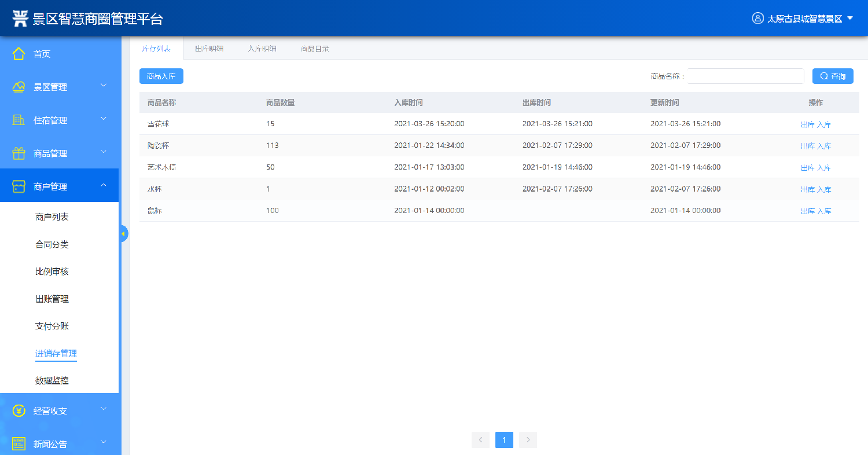Open 数据监控 in the sidebar submenu
Viewport: 868px width, 455px height.
[53, 381]
